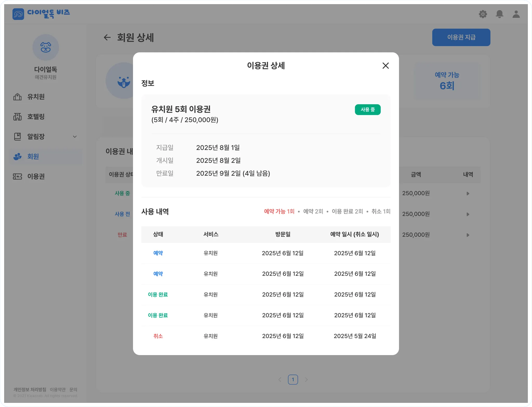Go to next page with right chevron
532x407 pixels.
coord(306,379)
